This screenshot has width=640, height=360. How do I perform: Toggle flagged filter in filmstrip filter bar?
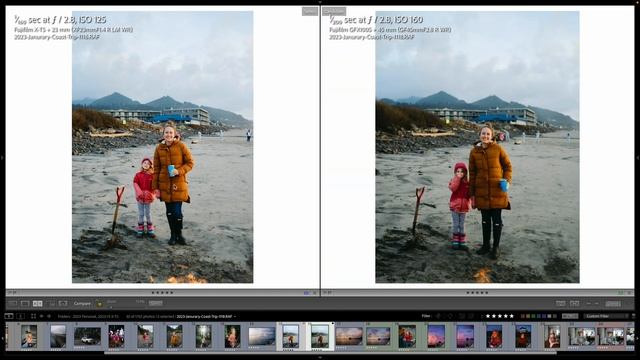pos(438,316)
